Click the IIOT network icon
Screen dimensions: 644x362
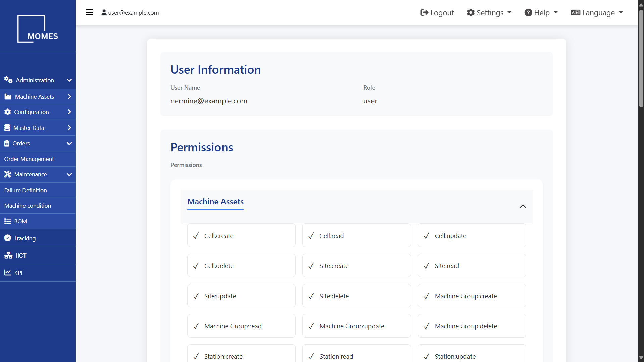coord(8,256)
